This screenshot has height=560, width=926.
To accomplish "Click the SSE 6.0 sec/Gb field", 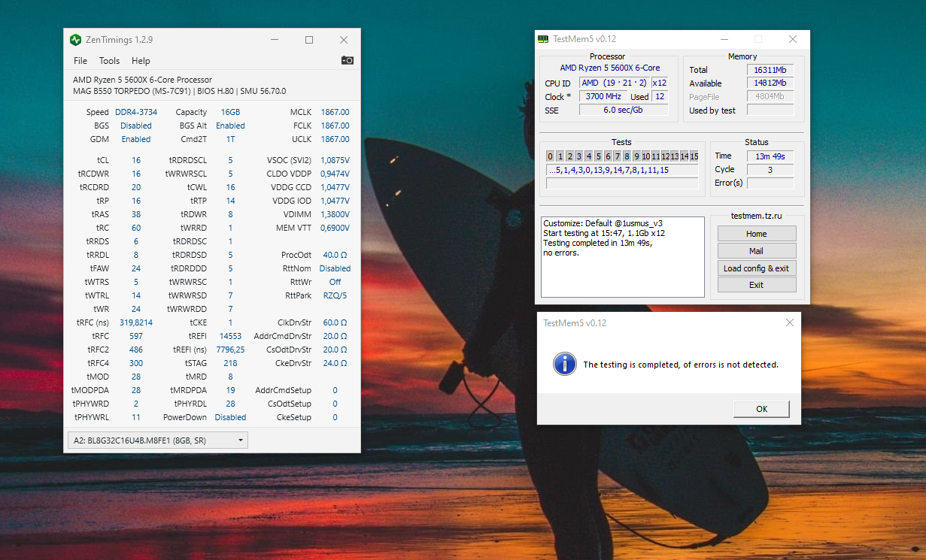I will 624,110.
